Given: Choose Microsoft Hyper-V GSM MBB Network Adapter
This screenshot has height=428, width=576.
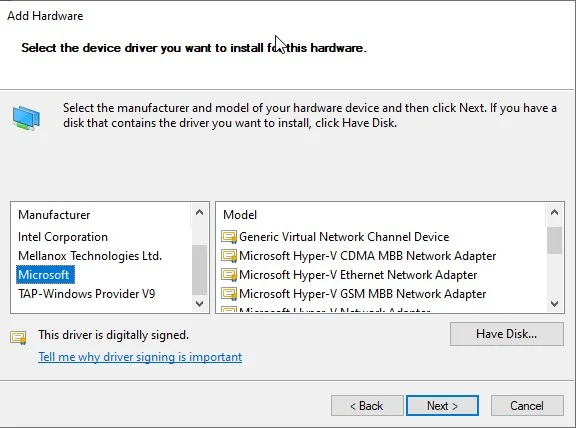Looking at the screenshot, I should tap(363, 294).
